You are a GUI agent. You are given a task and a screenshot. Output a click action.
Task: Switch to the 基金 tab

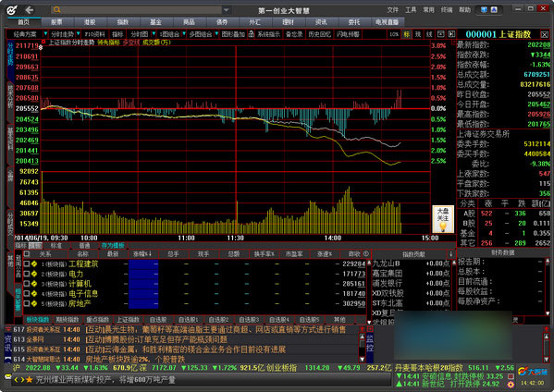[x=155, y=22]
